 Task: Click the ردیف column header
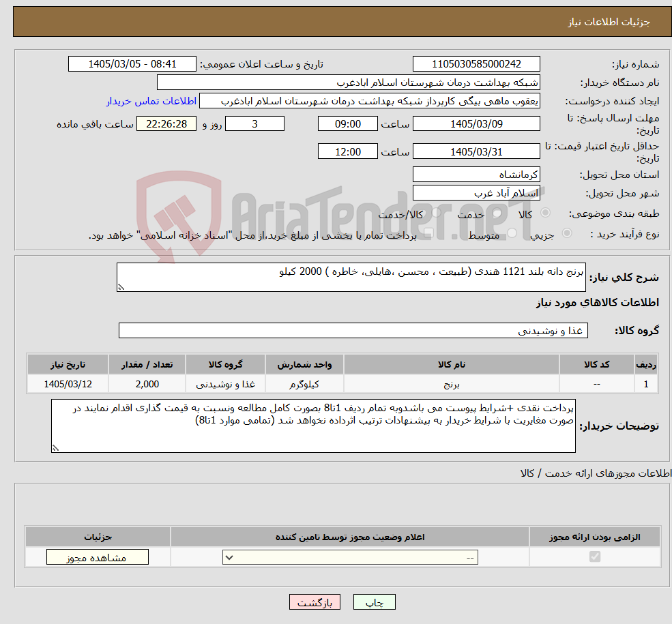click(x=646, y=364)
